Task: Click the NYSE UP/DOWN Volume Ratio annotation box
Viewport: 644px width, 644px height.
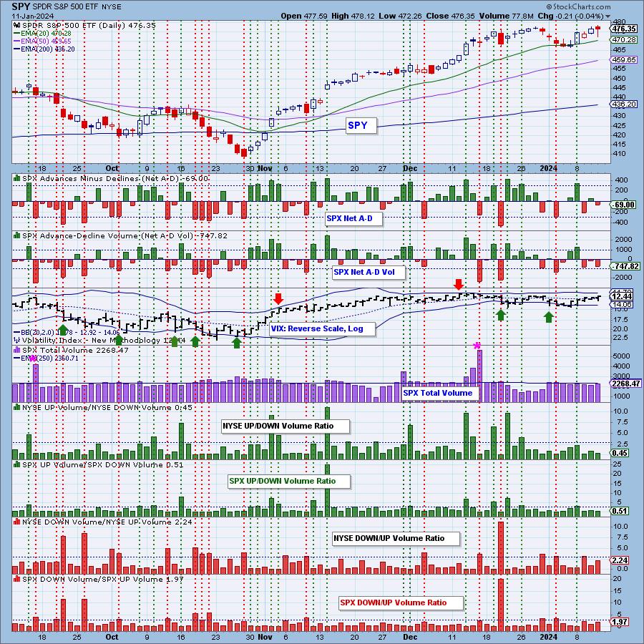Action: (x=285, y=426)
